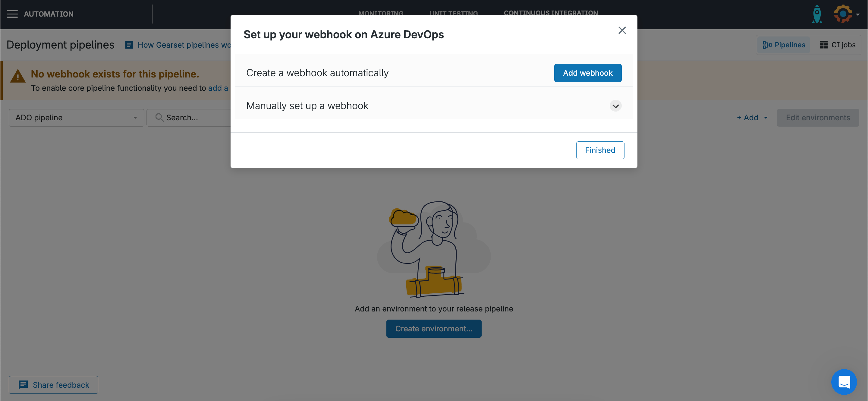Click the rocket icon in header

coord(817,14)
